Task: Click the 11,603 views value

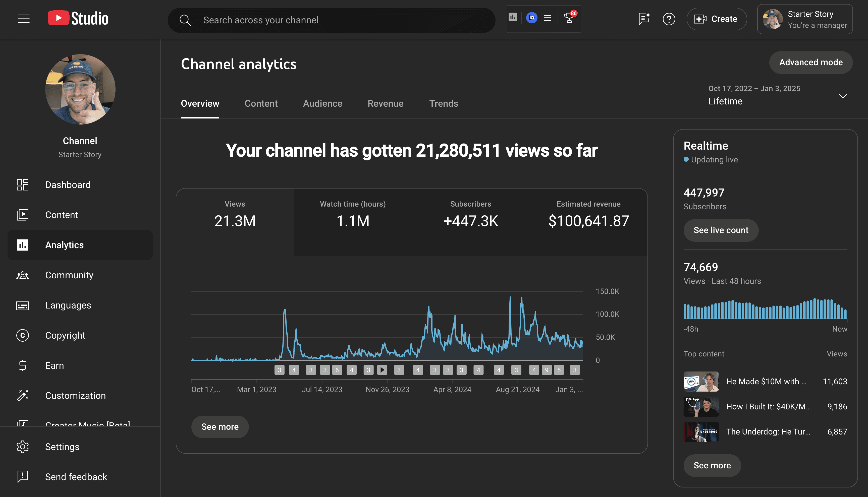Action: (x=835, y=382)
